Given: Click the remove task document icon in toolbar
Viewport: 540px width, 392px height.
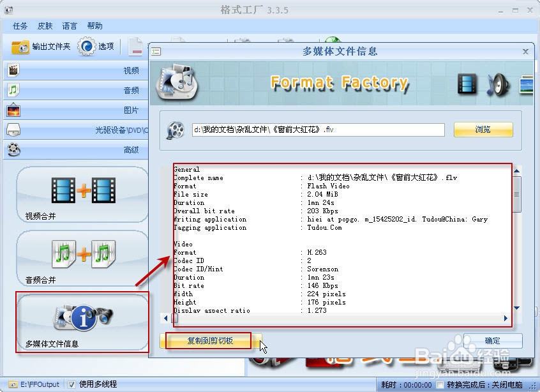Looking at the screenshot, I should click(135, 47).
